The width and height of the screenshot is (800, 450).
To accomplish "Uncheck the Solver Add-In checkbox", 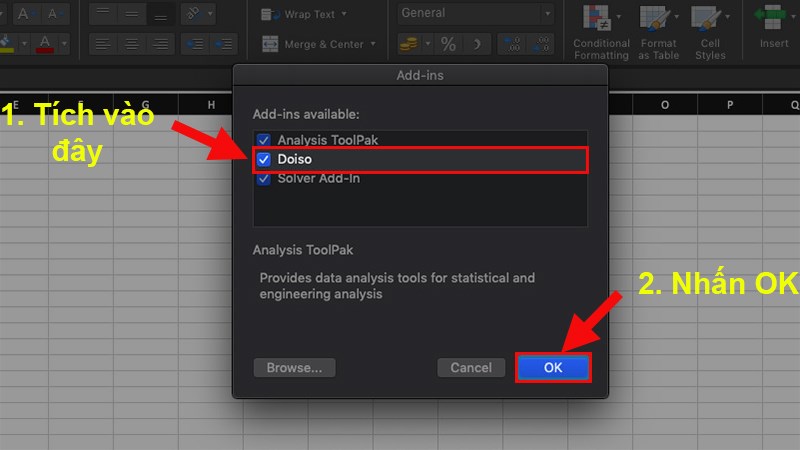I will [264, 179].
